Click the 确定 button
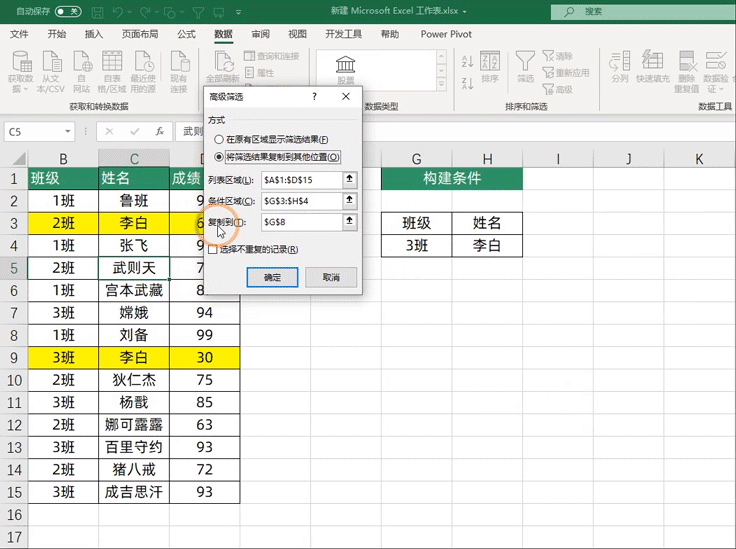This screenshot has height=549, width=736. tap(272, 277)
